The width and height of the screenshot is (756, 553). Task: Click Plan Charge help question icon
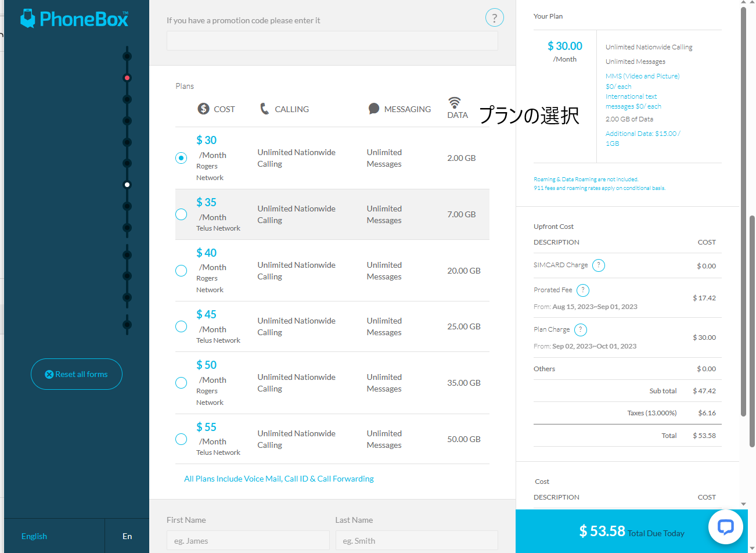point(581,330)
